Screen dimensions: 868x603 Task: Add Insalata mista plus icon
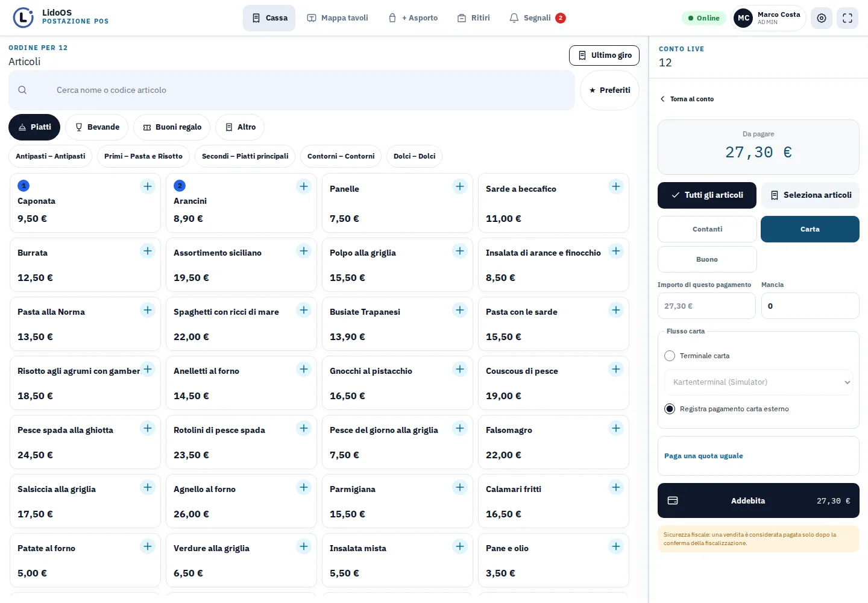pos(460,546)
